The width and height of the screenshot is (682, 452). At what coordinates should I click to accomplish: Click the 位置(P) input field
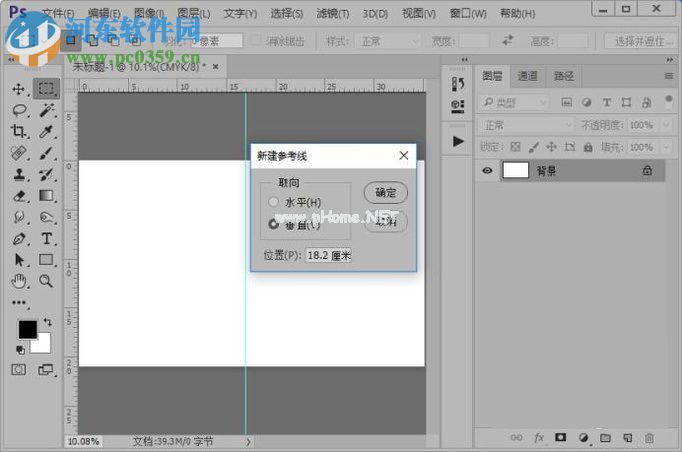pos(328,255)
